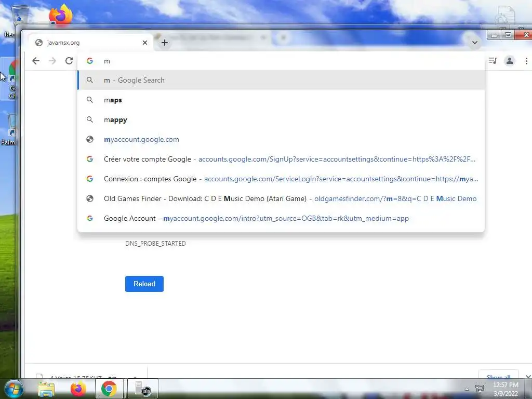Open the Firefox desktop shortcut
The height and width of the screenshot is (399, 532).
click(61, 14)
